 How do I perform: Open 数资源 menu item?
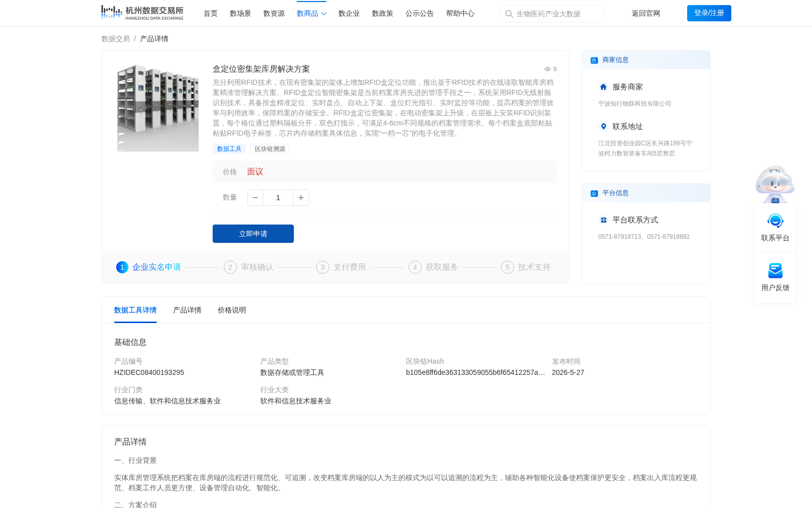[x=274, y=14]
